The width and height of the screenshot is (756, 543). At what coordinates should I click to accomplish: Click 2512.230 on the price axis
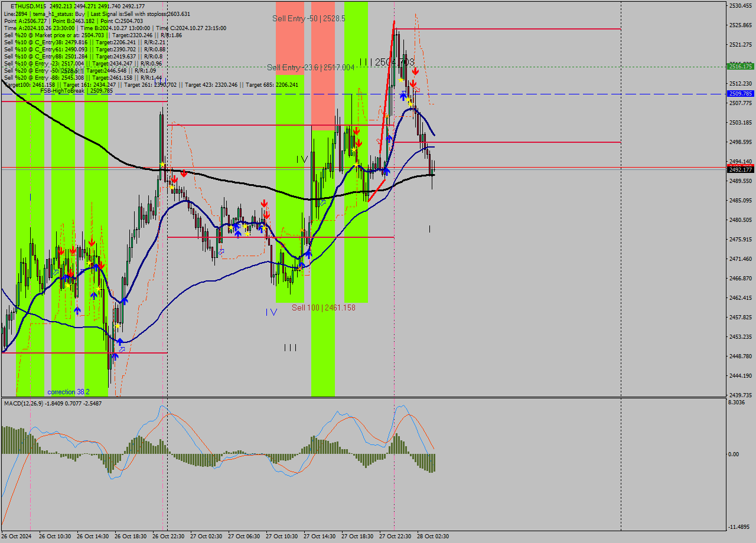point(741,83)
